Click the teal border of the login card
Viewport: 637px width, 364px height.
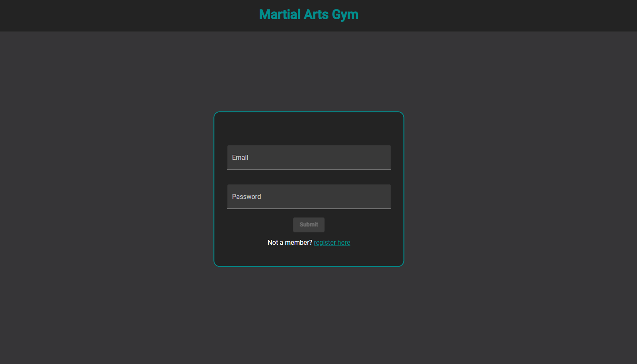(214, 189)
